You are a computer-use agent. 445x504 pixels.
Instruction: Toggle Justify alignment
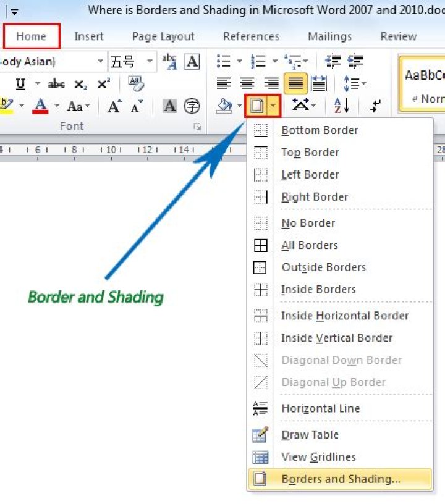(295, 83)
